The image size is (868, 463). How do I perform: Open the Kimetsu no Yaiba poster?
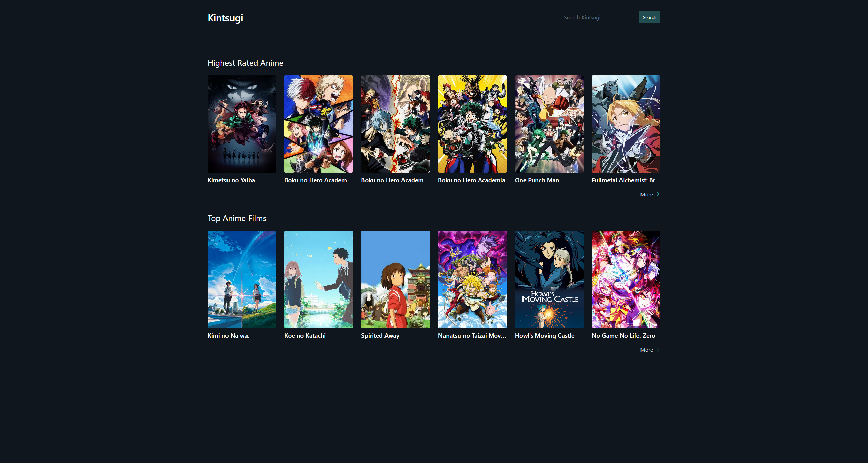[x=242, y=124]
